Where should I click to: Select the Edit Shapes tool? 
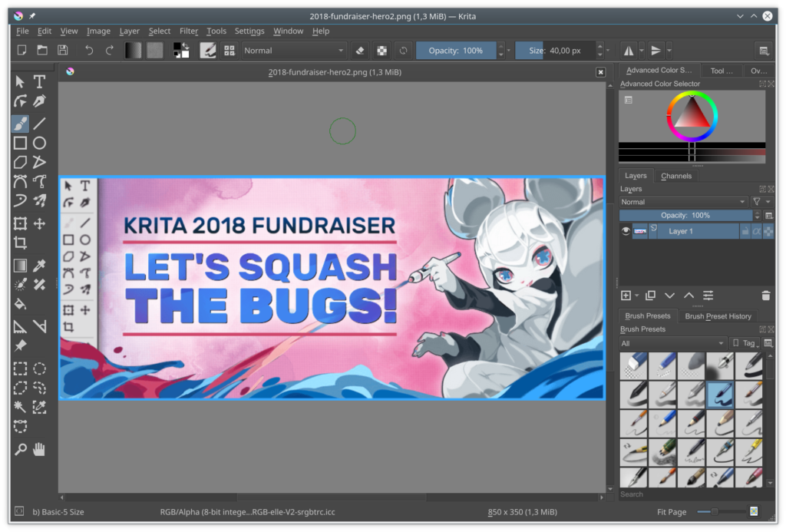20,101
